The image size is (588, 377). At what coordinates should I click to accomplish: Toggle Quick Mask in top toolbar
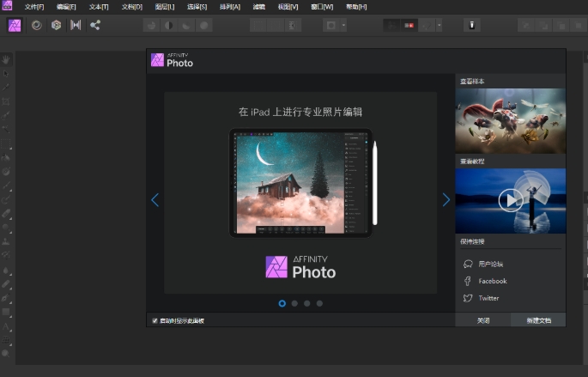(x=331, y=26)
